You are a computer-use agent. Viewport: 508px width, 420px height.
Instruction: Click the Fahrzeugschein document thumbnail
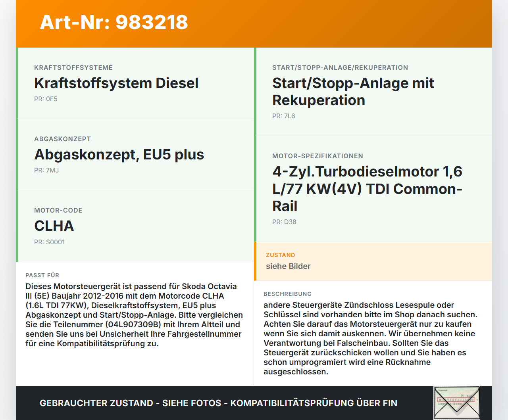click(457, 403)
